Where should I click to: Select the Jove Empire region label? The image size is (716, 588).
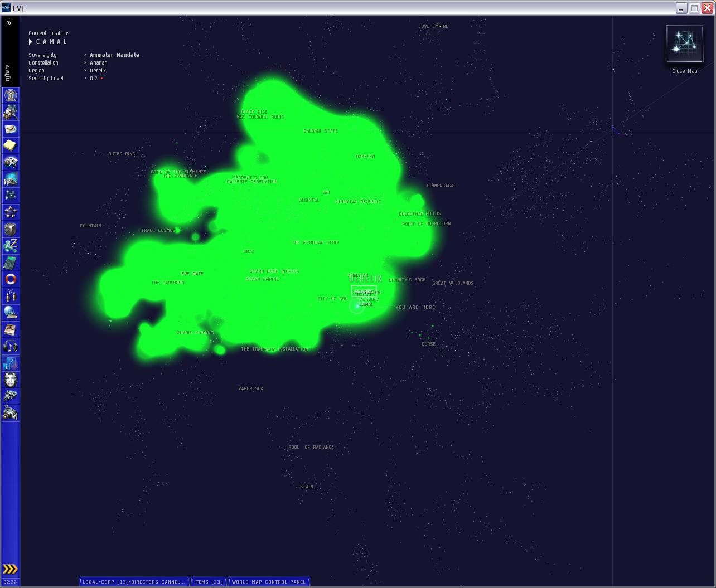point(433,26)
